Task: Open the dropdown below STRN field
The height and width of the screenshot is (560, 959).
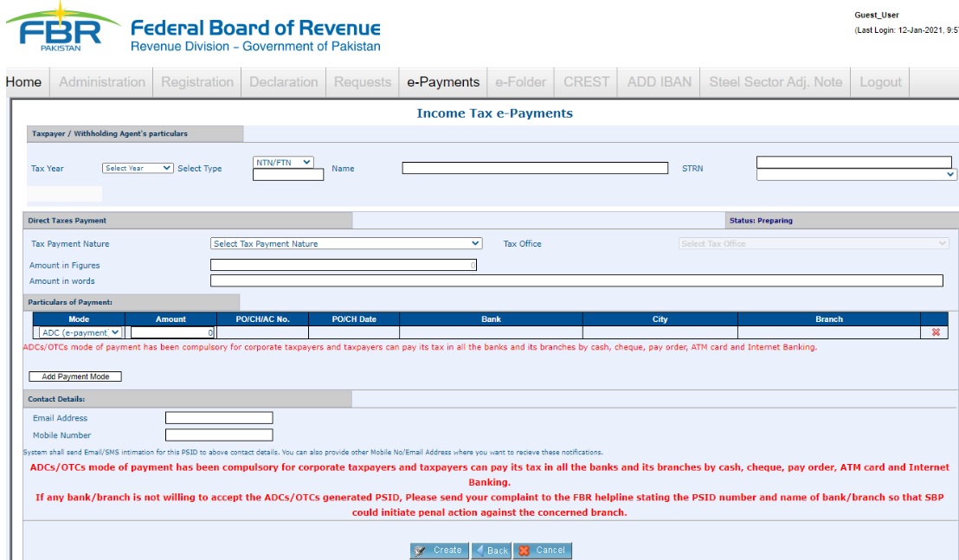Action: pos(856,174)
